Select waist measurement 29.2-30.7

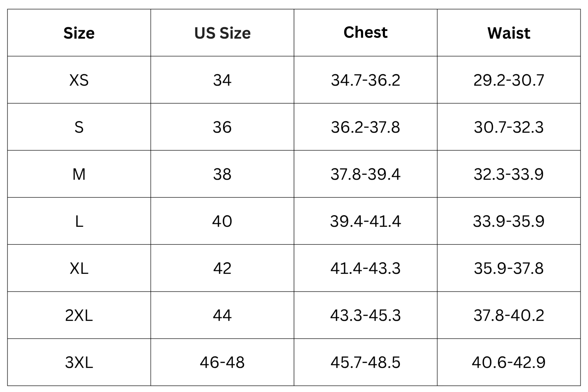tap(509, 80)
